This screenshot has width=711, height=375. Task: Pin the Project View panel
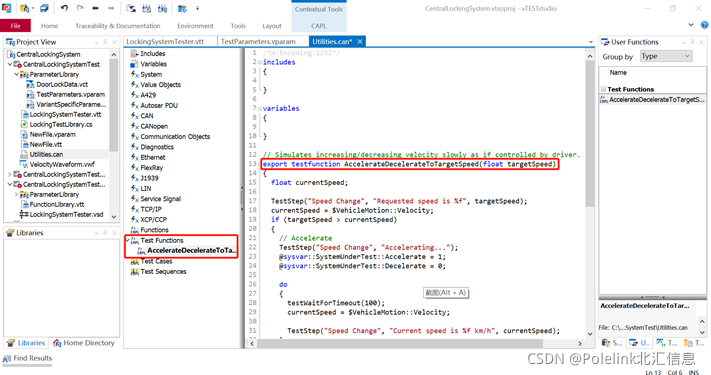pos(105,42)
